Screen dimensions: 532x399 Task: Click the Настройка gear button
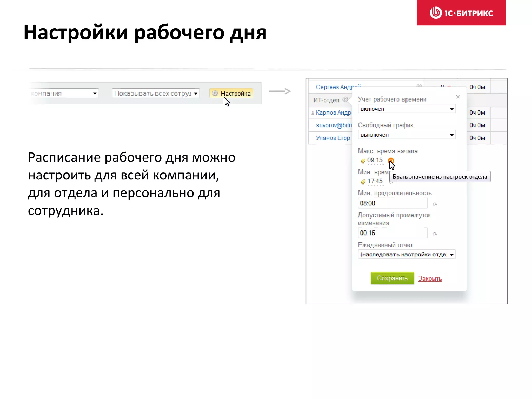pyautogui.click(x=231, y=93)
